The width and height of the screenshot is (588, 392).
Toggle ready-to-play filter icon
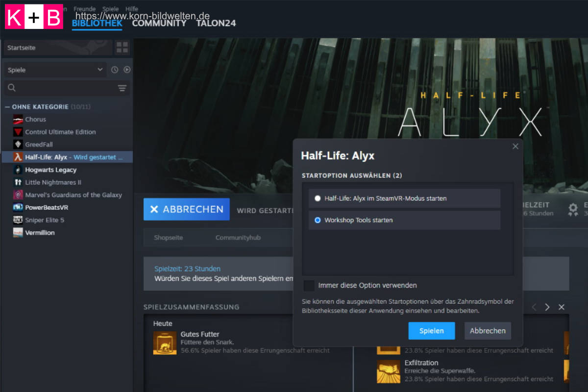click(x=127, y=70)
